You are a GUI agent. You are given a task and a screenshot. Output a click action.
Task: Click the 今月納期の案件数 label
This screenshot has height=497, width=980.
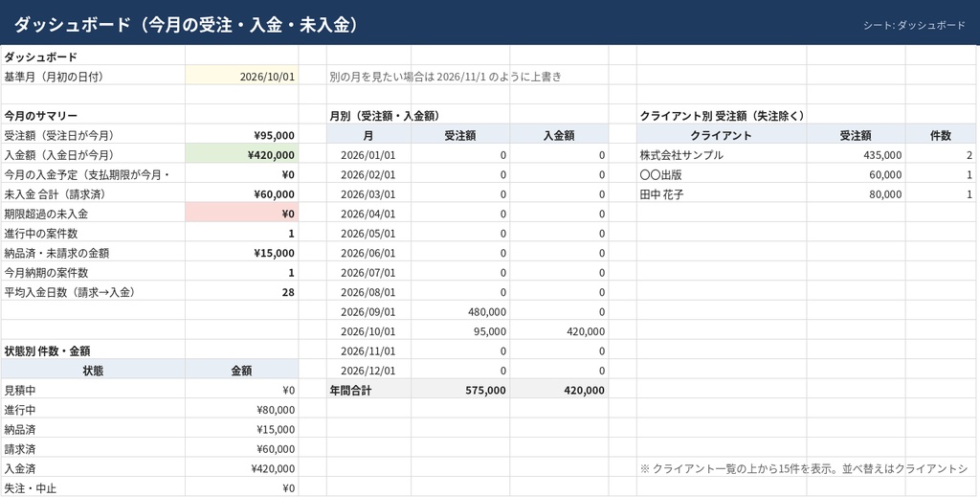click(93, 273)
